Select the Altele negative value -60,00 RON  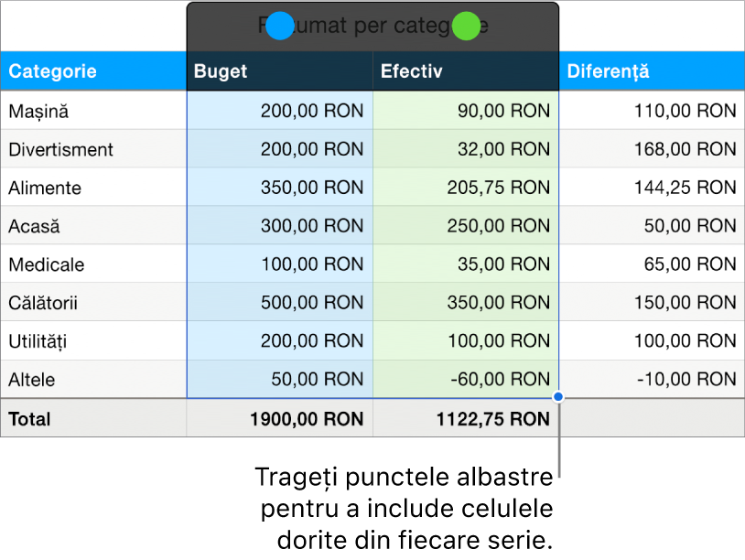pyautogui.click(x=499, y=379)
